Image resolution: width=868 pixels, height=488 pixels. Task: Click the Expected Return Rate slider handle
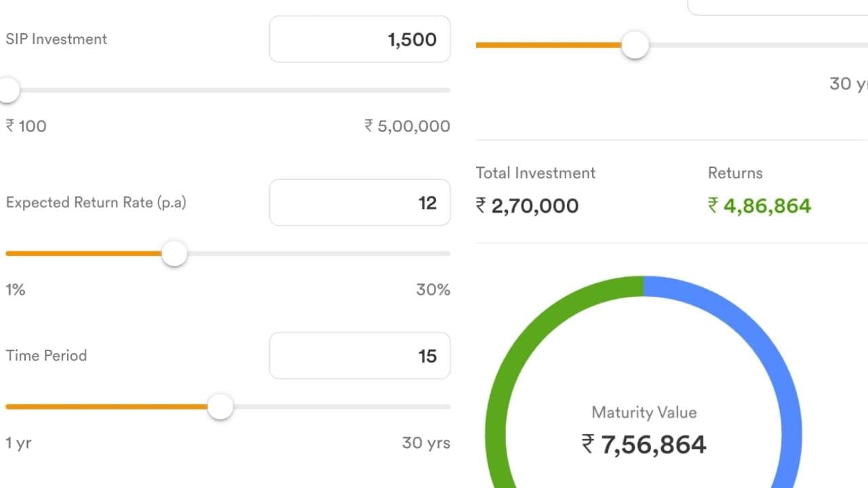[174, 254]
